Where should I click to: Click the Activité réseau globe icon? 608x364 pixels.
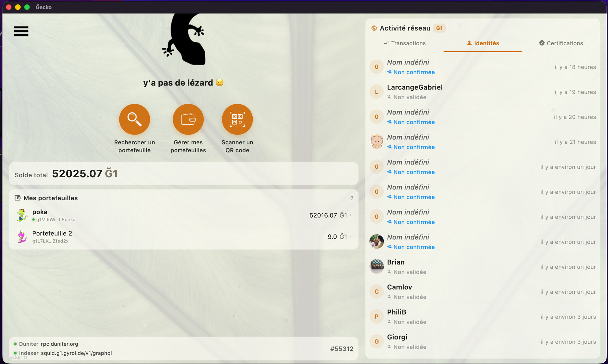[x=374, y=28]
